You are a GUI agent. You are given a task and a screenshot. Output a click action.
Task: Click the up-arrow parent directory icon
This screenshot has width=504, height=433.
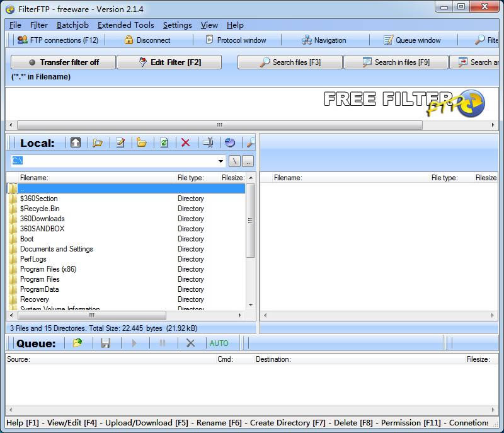pyautogui.click(x=76, y=143)
